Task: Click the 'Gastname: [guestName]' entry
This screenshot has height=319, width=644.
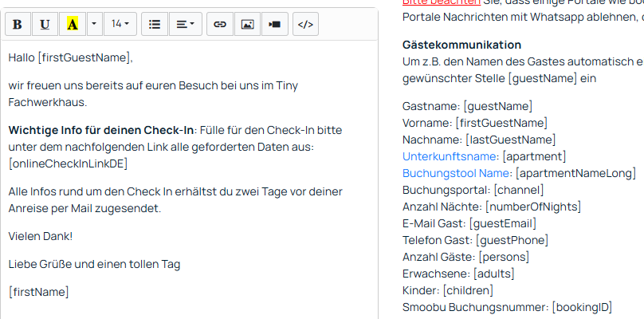Action: pyautogui.click(x=467, y=106)
